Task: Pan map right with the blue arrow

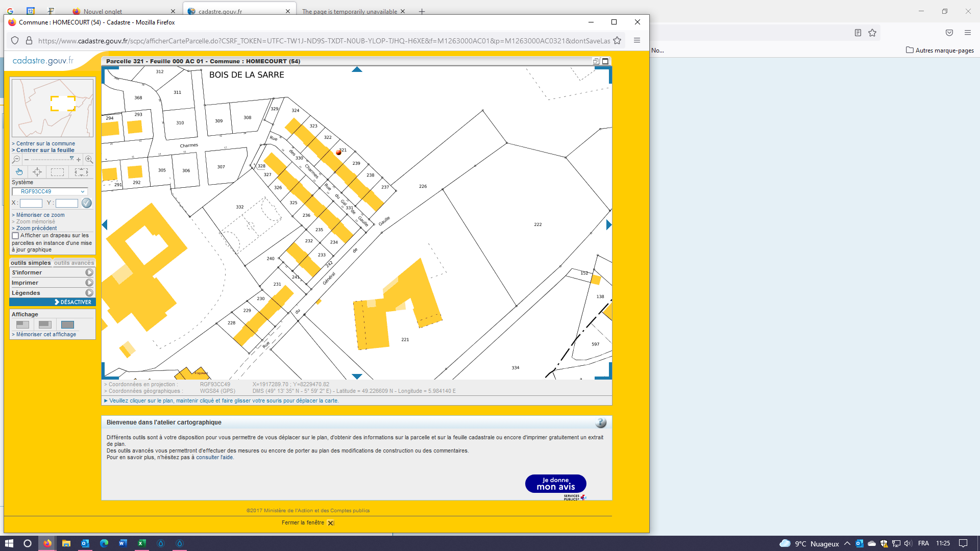Action: coord(608,225)
